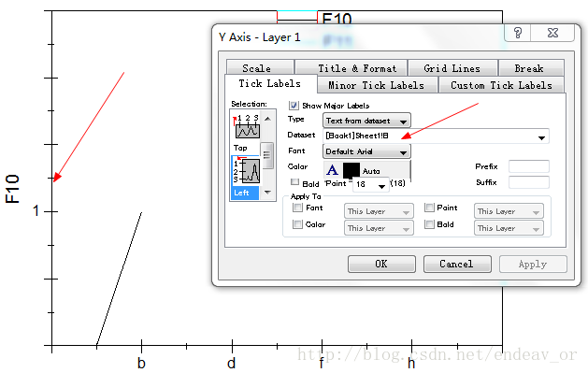This screenshot has width=588, height=373.
Task: Click the black Auto color swatch
Action: [351, 170]
